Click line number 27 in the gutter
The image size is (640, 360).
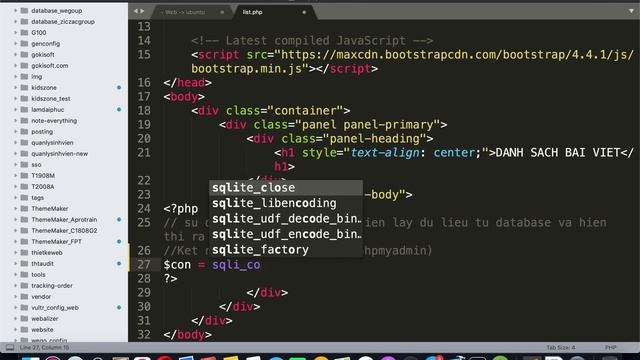[x=144, y=264]
